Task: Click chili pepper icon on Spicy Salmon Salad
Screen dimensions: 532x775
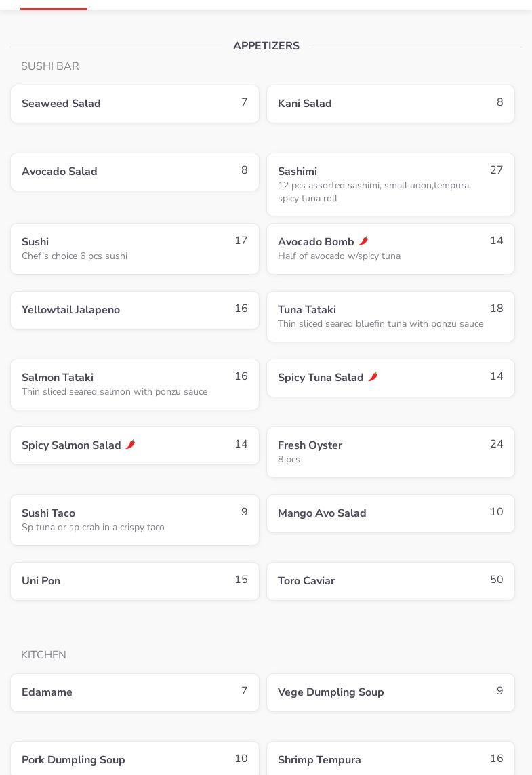Action: 130,445
